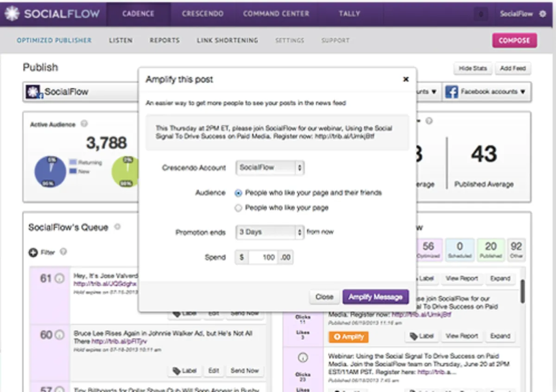The image size is (556, 392).
Task: Open the SETTINGS sub-navigation item
Action: pos(290,40)
